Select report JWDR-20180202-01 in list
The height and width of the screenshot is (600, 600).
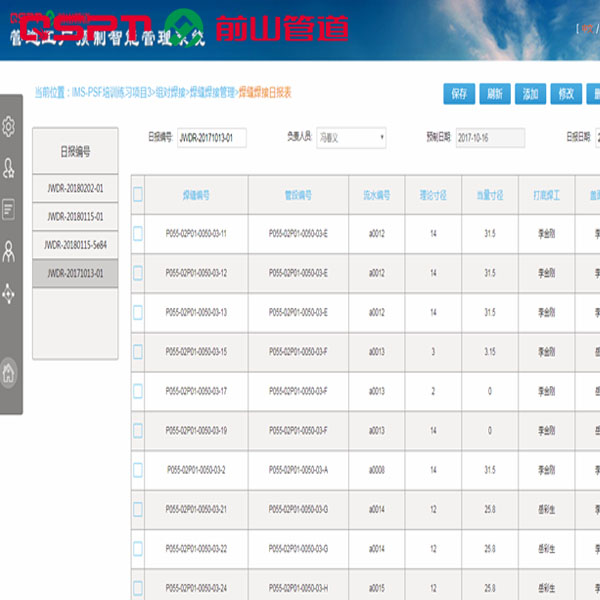point(75,188)
